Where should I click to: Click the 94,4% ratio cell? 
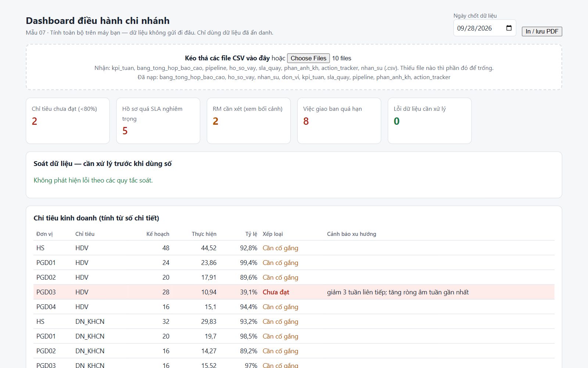click(x=248, y=307)
